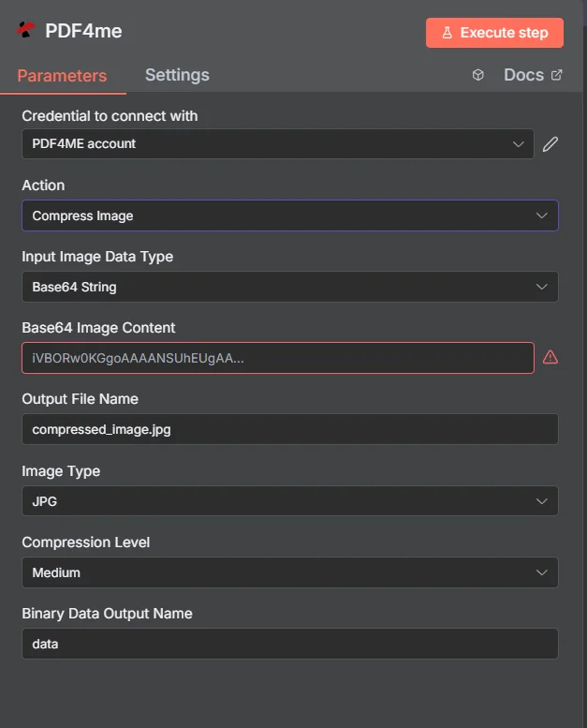Click the 'Input Image Data Type' label
The height and width of the screenshot is (728, 587).
coord(97,257)
